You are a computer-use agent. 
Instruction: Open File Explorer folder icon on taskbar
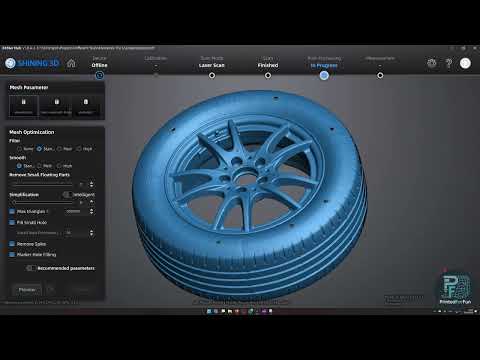[x=230, y=311]
